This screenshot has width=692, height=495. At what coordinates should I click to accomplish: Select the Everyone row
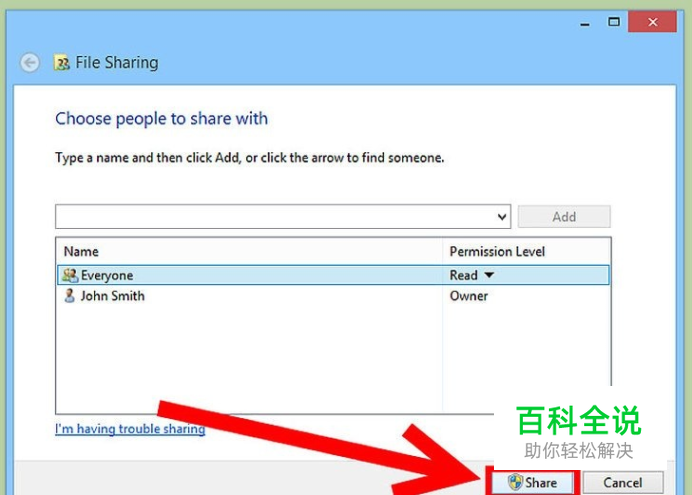[x=333, y=275]
